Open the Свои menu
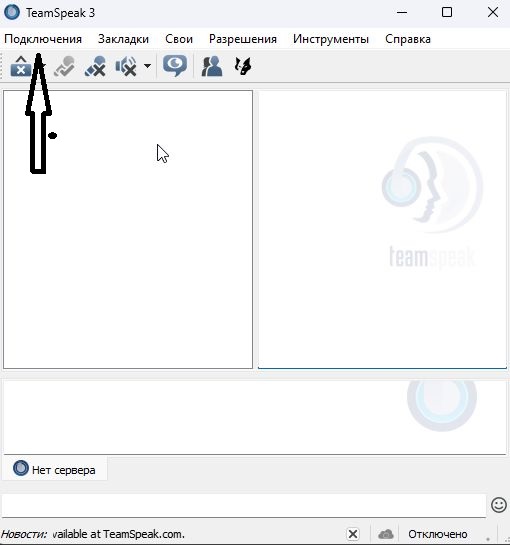The height and width of the screenshot is (545, 510). pyautogui.click(x=179, y=39)
